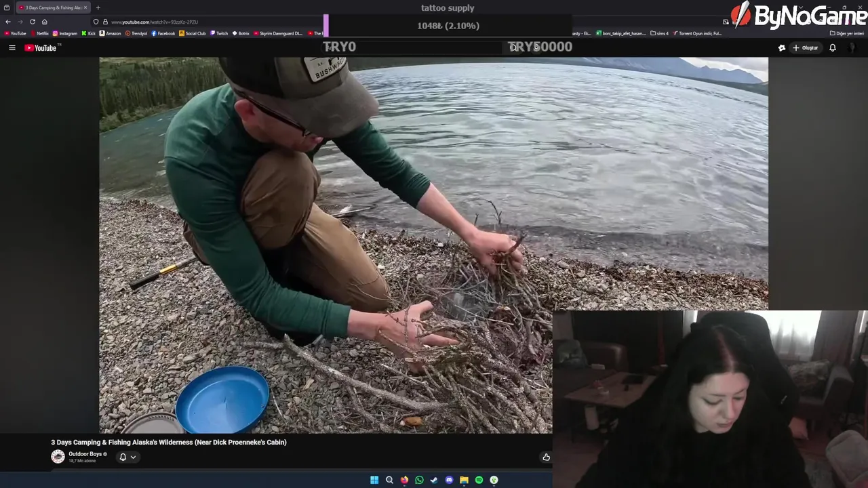Open the Instagram bookmark
This screenshot has height=488, width=868.
[x=65, y=33]
